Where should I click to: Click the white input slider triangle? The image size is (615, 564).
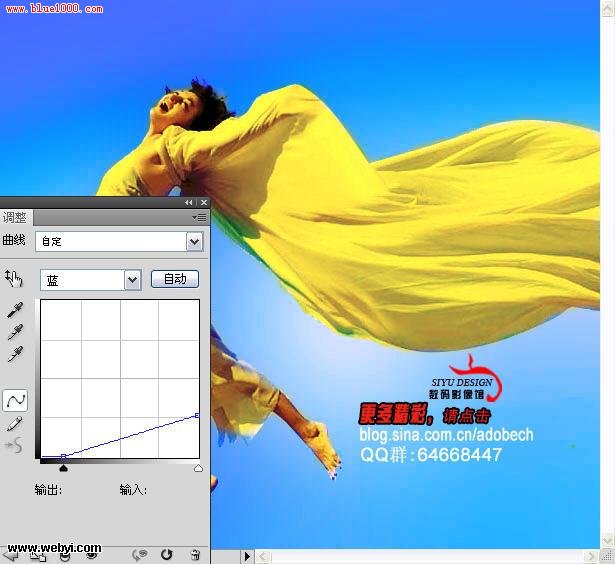pos(198,468)
